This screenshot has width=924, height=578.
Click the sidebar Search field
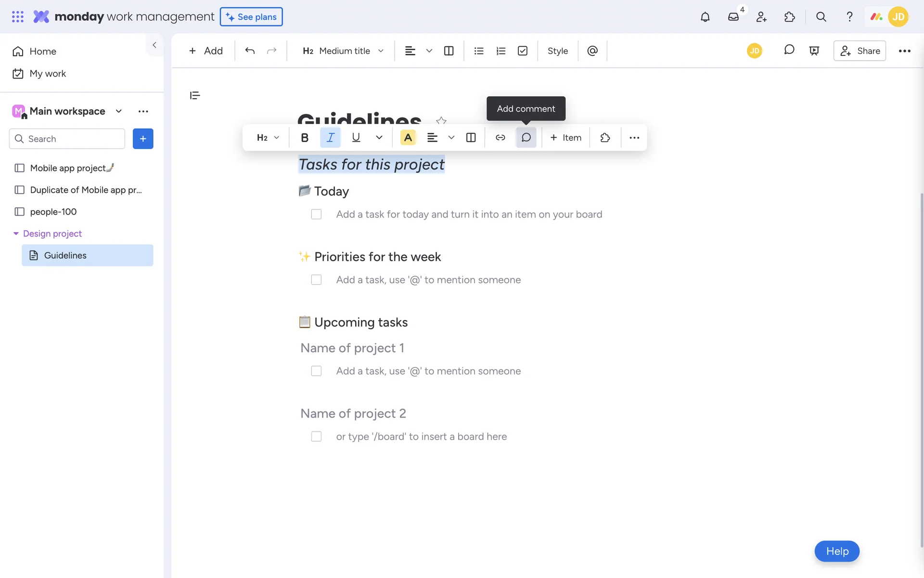click(67, 139)
